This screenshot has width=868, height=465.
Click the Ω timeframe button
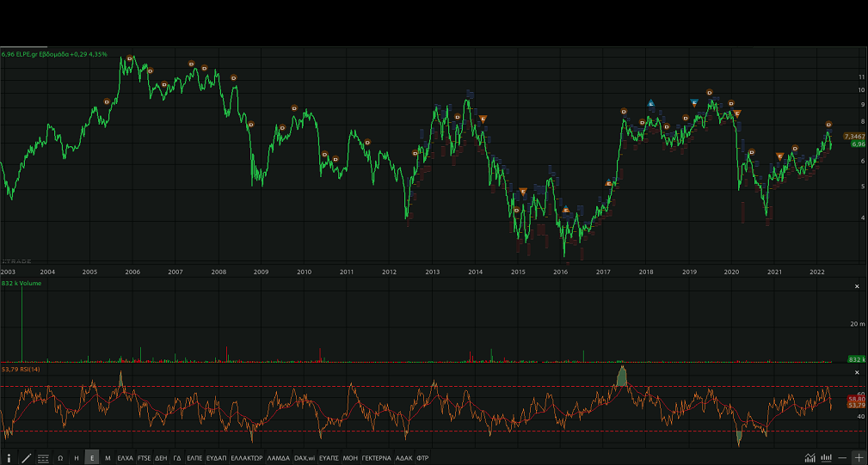tap(60, 458)
